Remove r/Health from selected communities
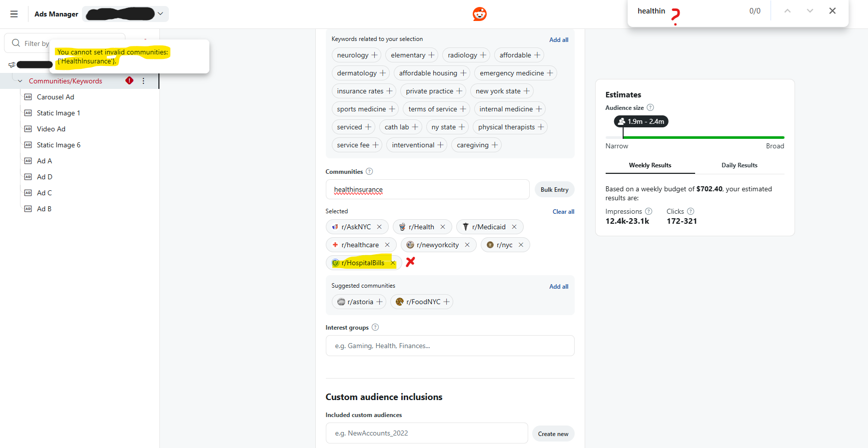The image size is (868, 448). [443, 227]
